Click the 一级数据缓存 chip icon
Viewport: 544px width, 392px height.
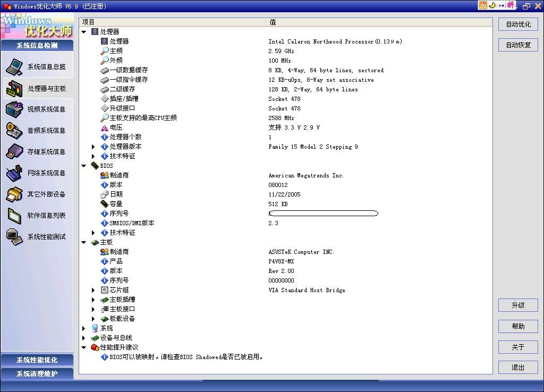tap(105, 71)
